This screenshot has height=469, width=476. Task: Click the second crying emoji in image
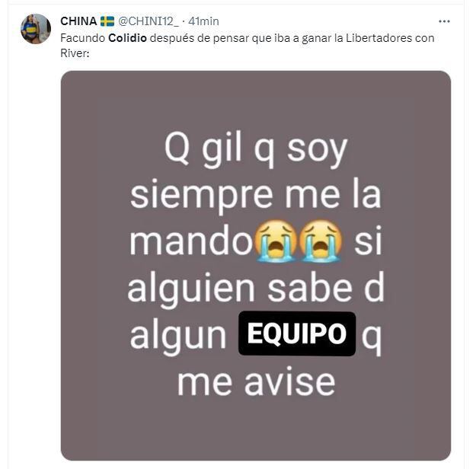(321, 241)
